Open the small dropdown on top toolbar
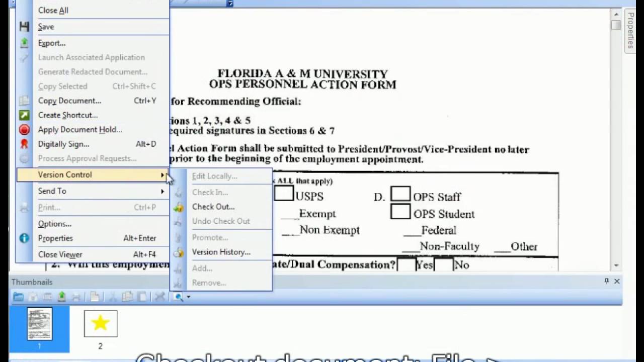 coord(230,4)
